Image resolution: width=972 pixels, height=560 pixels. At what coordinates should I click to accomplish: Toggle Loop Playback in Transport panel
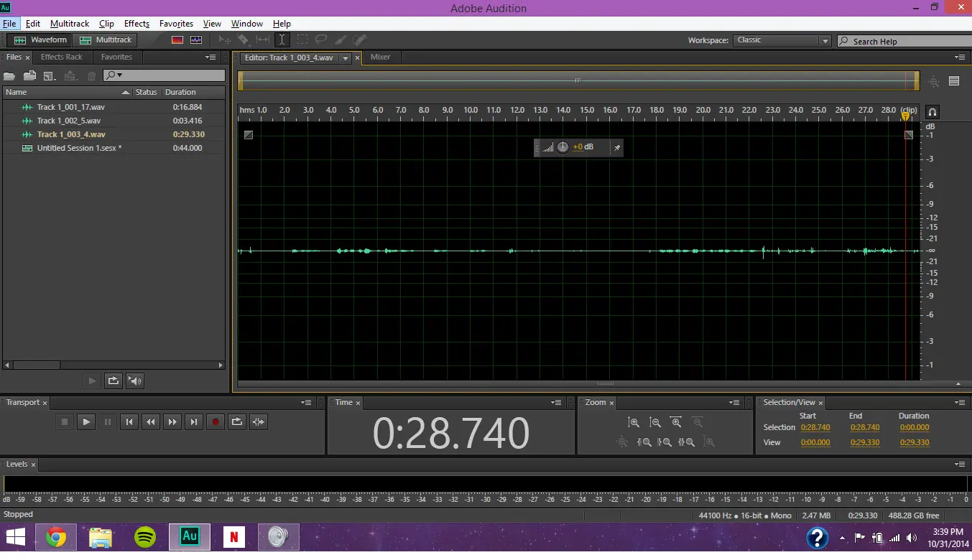237,422
